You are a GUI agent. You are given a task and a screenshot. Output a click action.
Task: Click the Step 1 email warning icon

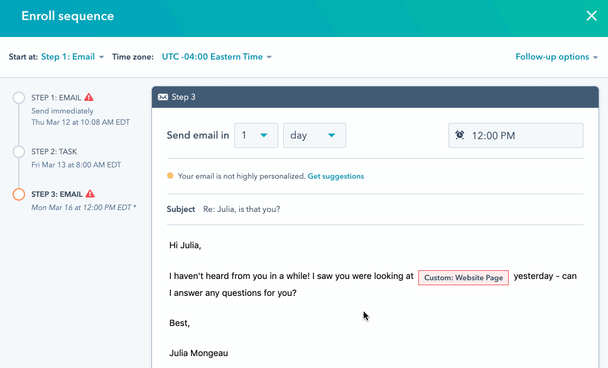(x=89, y=97)
